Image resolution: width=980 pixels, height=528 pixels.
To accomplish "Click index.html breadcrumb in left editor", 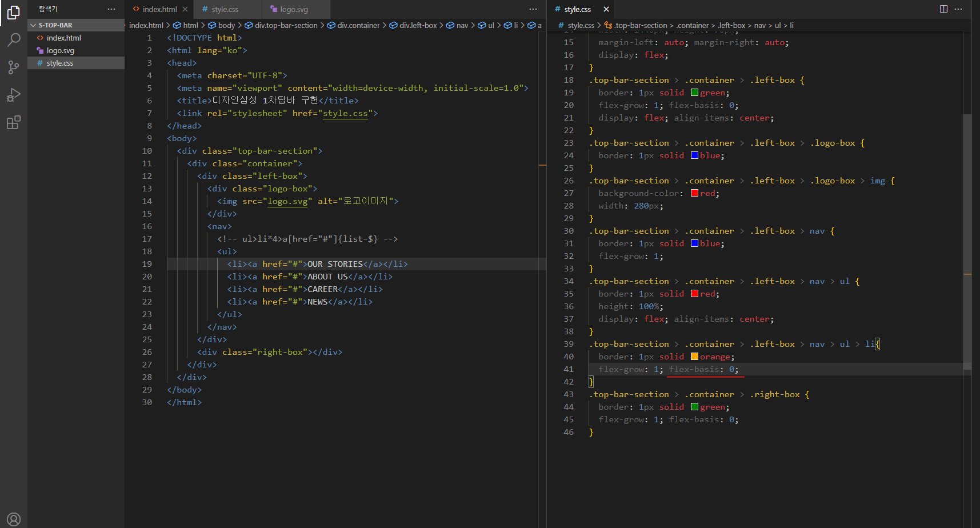I will 146,25.
